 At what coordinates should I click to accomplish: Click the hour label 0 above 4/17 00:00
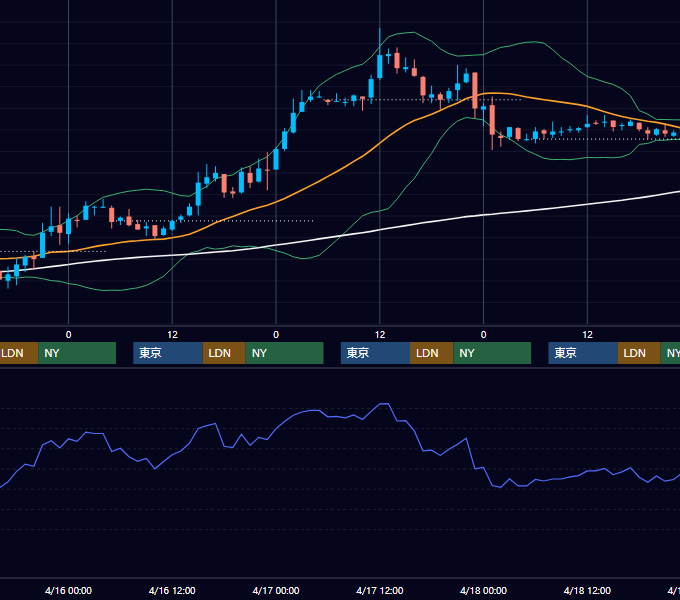tap(276, 335)
